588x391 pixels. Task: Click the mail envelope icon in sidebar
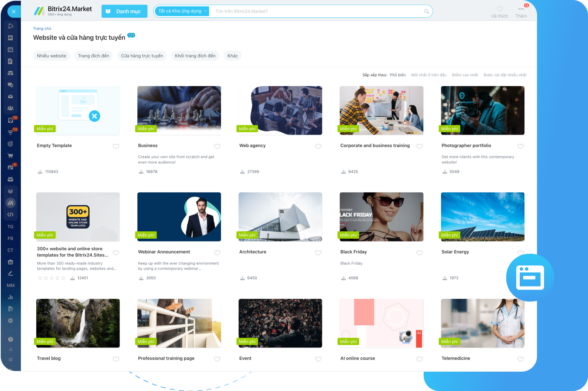point(10,96)
